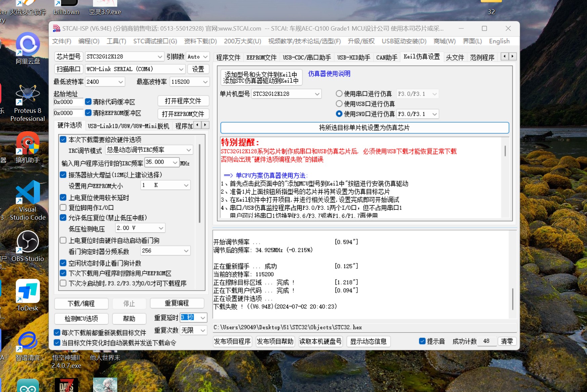This screenshot has width=587, height=392.
Task: Open the OBS Studio desktop icon
Action: coord(28,246)
